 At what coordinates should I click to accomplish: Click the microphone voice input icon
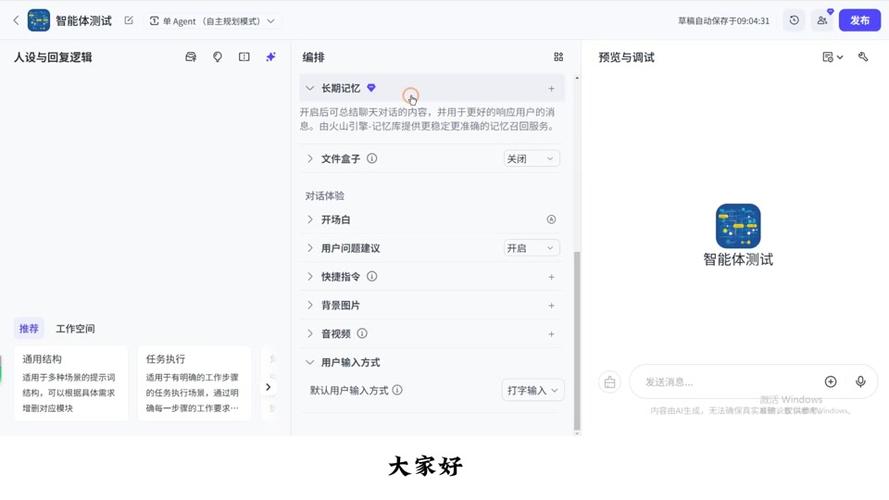tap(860, 382)
